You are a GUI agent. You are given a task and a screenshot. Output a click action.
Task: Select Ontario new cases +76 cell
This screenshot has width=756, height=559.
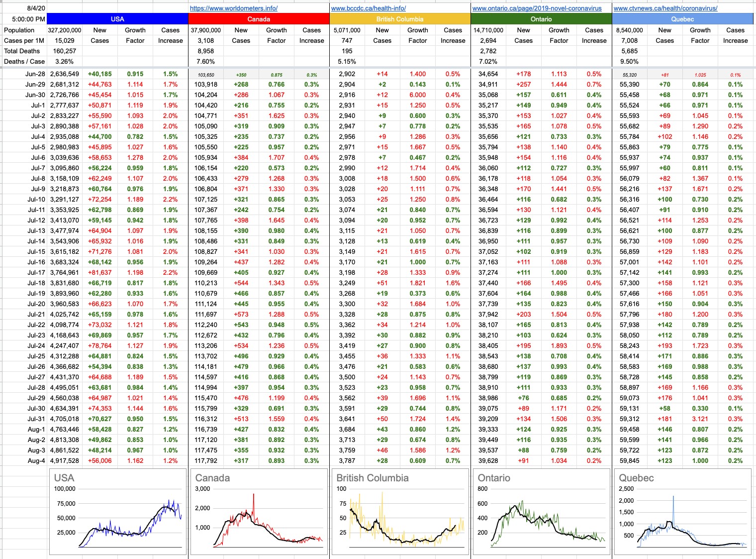[524, 398]
